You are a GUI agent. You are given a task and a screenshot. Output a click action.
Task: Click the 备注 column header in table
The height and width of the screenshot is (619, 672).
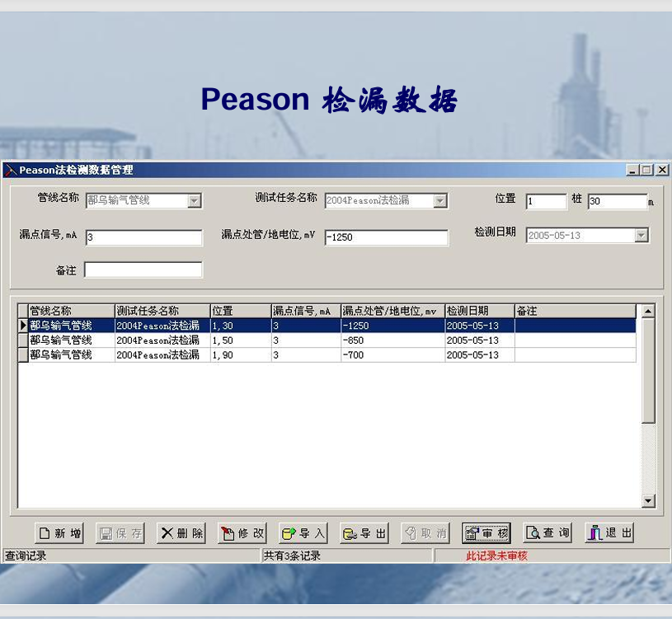(x=576, y=311)
